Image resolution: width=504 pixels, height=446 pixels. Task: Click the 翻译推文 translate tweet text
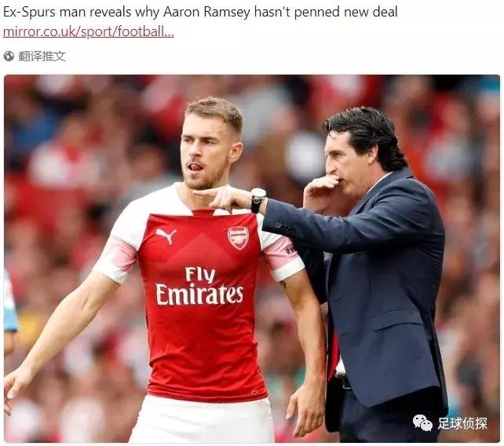tap(42, 57)
